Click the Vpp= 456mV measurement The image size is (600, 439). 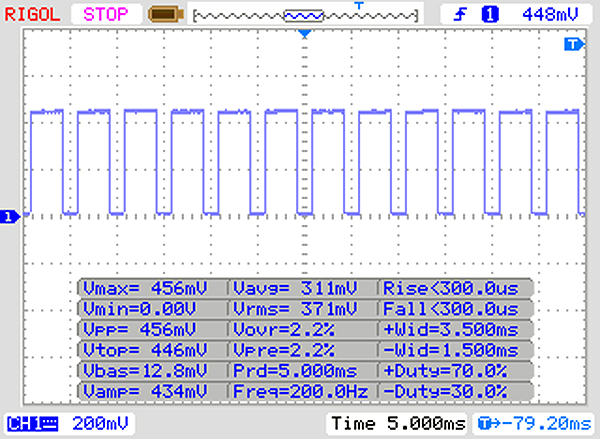coord(140,329)
